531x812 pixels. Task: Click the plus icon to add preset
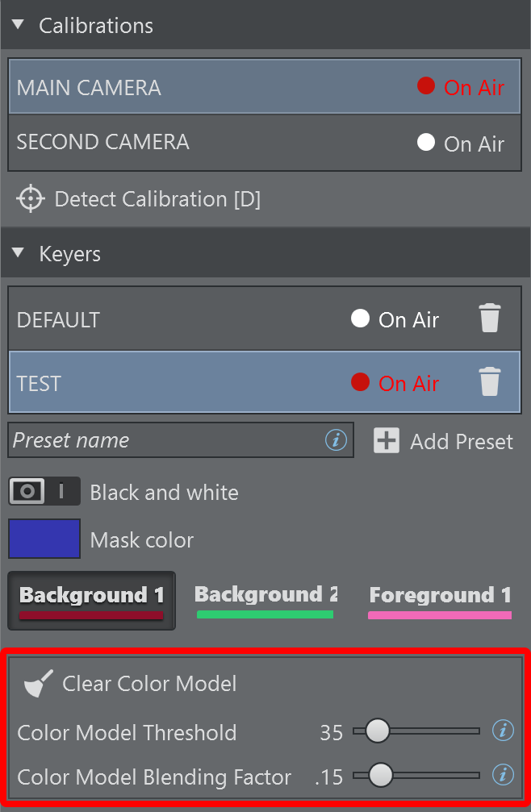(x=387, y=441)
